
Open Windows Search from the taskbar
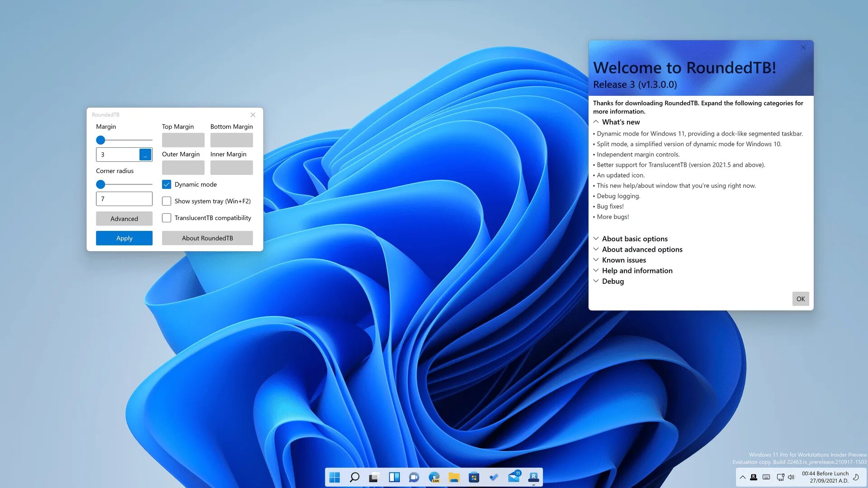click(x=355, y=477)
